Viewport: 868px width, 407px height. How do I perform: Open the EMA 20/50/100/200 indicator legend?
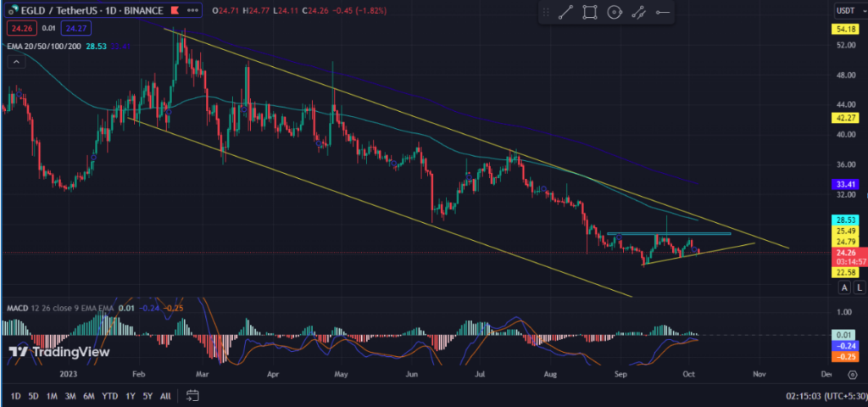pyautogui.click(x=44, y=47)
